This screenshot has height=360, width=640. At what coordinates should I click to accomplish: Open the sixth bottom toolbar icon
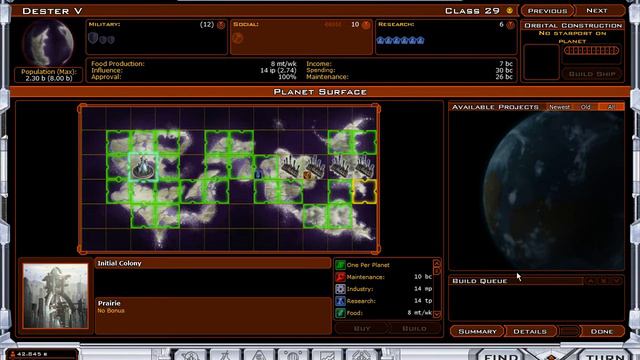[362, 355]
